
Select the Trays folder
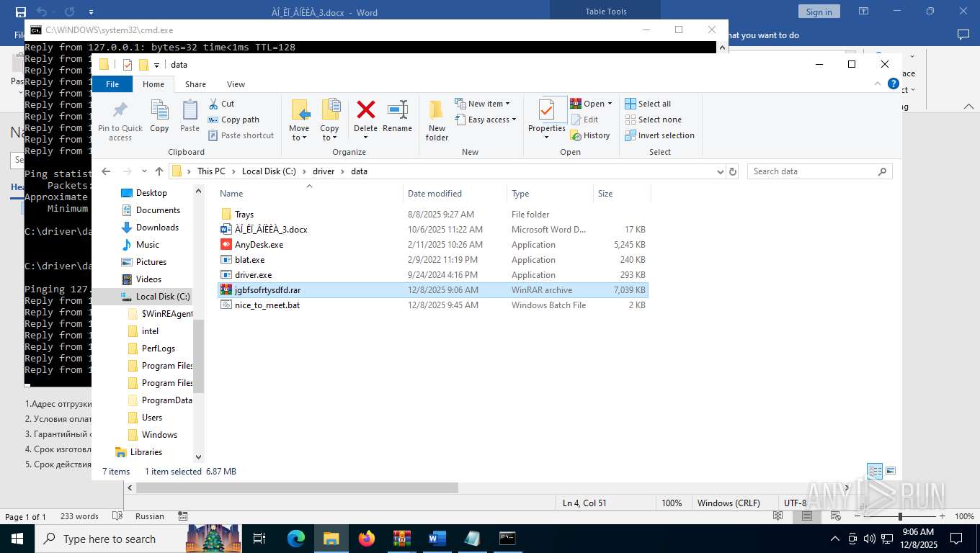click(x=244, y=215)
